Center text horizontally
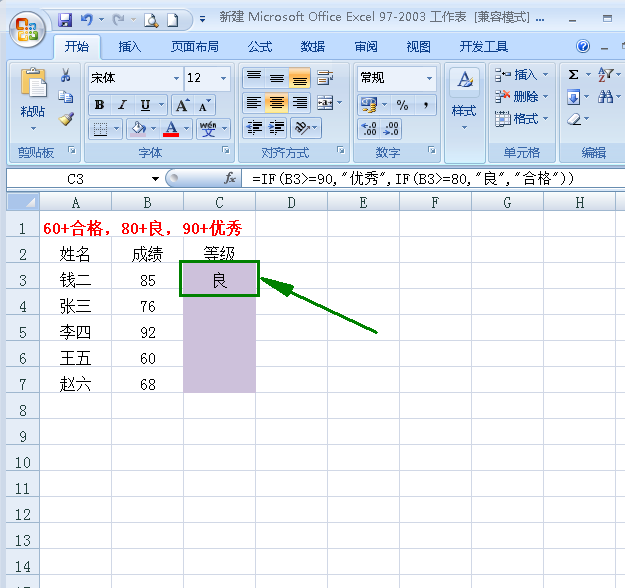 point(277,103)
